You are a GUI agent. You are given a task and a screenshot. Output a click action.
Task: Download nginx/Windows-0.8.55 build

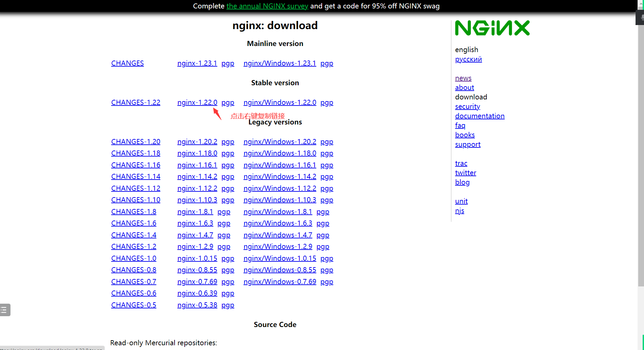[x=280, y=270]
